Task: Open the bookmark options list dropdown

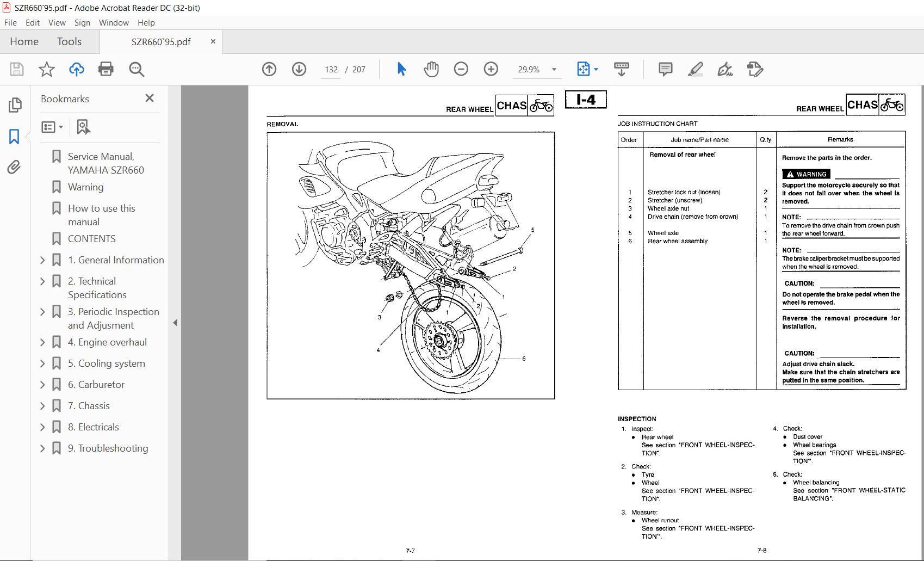Action: coord(52,127)
